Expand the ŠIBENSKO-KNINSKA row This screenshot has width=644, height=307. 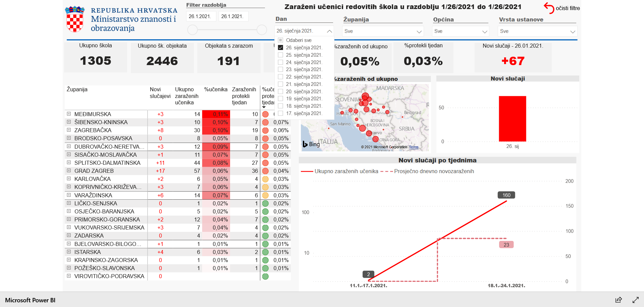[x=69, y=122]
